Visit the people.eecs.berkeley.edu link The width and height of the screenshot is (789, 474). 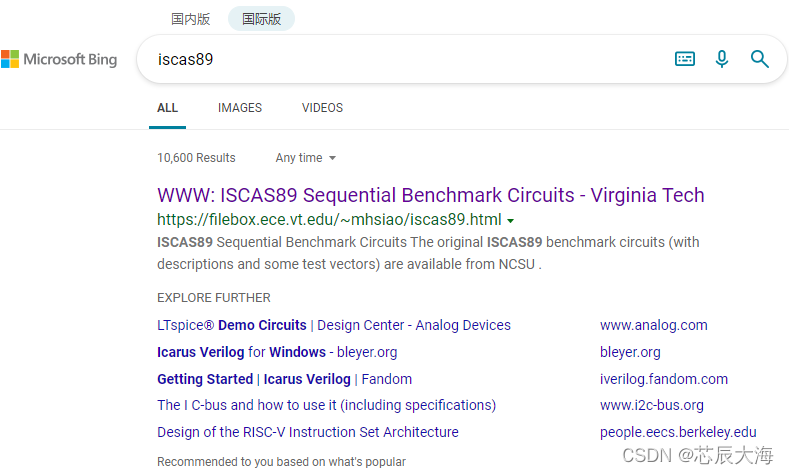pos(678,432)
